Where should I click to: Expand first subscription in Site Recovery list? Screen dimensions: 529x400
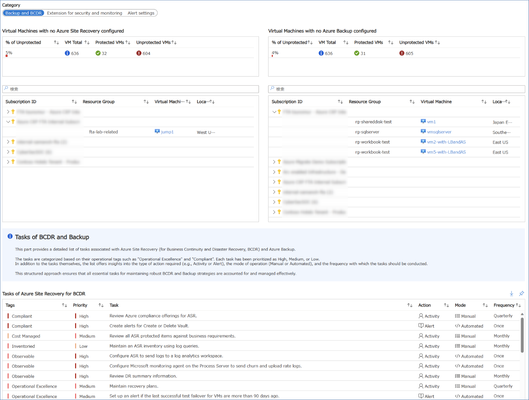coord(8,112)
